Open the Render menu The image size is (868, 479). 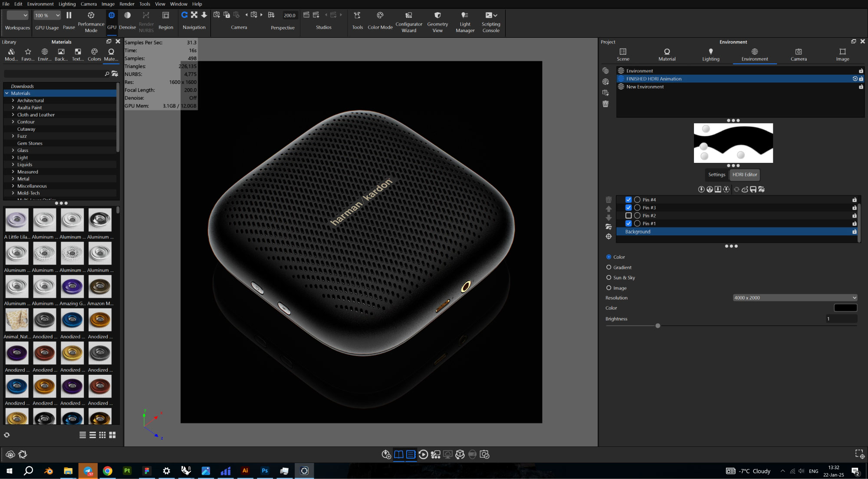[x=127, y=4]
